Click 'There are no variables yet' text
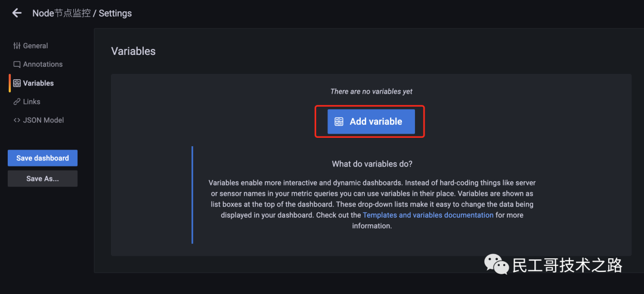The image size is (644, 294). [371, 92]
